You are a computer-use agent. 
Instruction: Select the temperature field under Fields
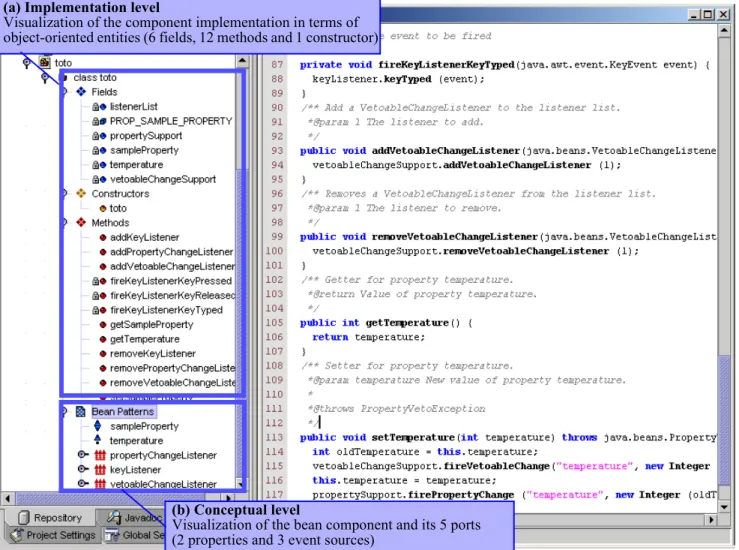136,164
